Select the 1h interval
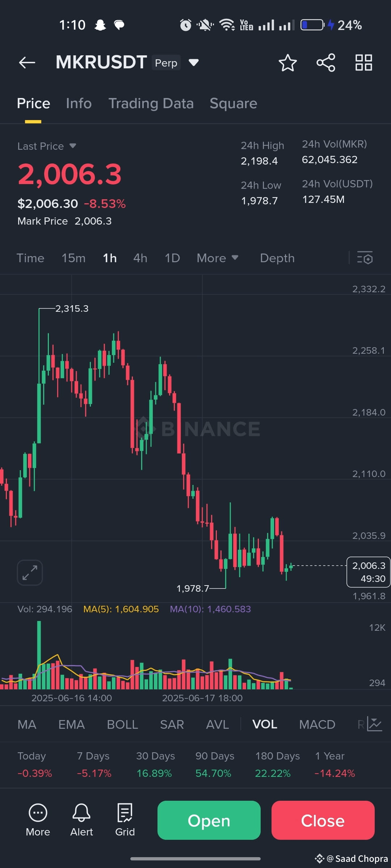The height and width of the screenshot is (868, 391). tap(110, 258)
